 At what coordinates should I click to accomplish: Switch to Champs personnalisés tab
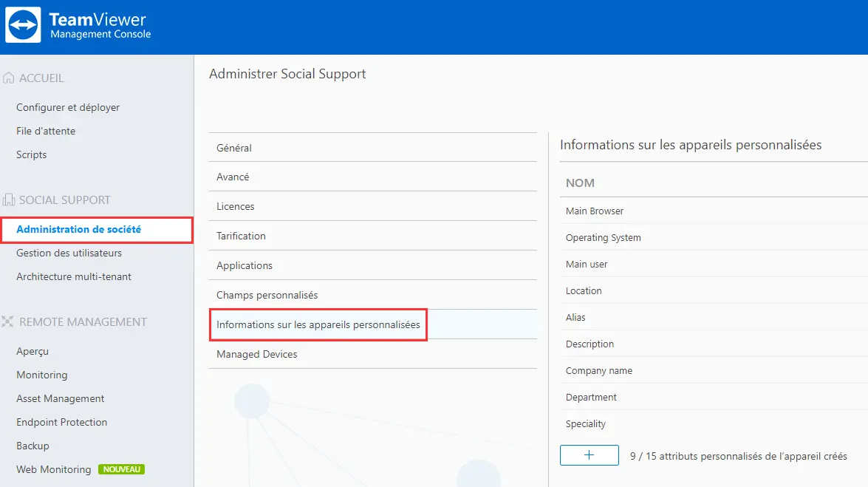point(373,295)
